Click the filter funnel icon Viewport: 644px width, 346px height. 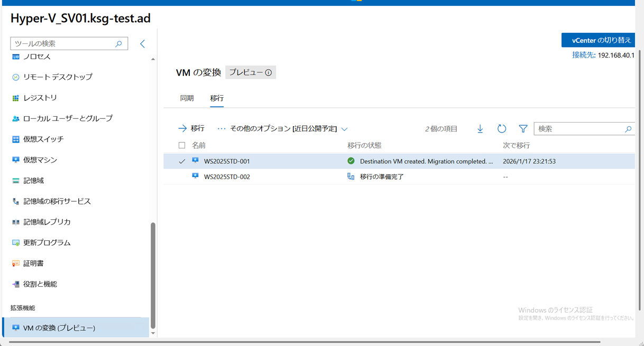pos(523,129)
